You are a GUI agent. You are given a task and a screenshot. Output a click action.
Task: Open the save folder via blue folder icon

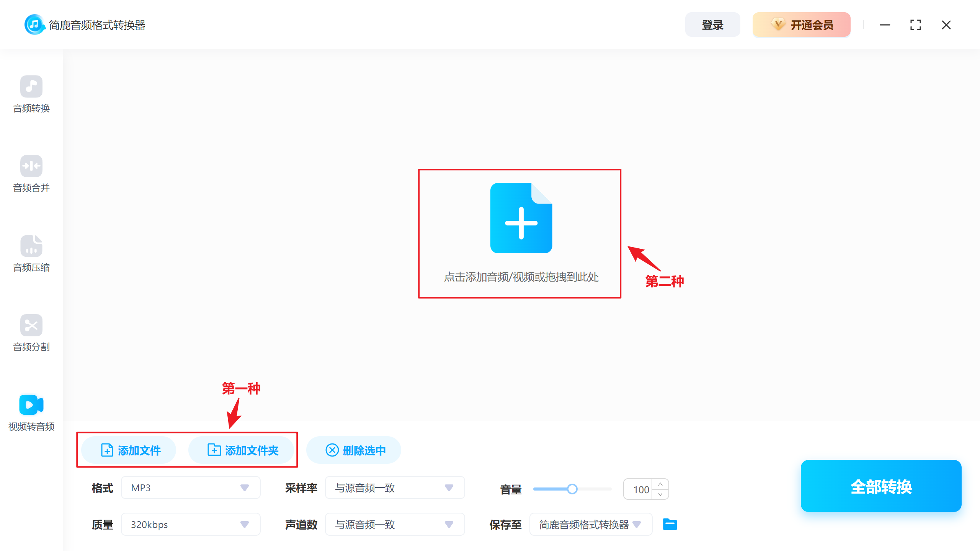pos(669,524)
